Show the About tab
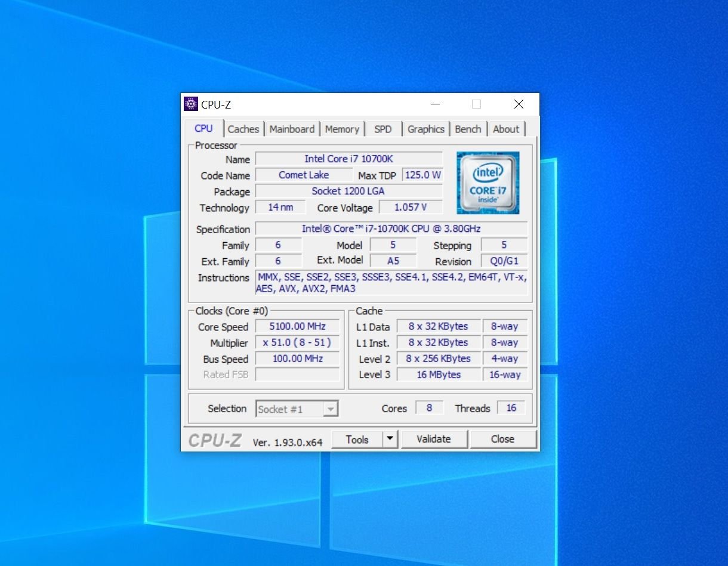 click(506, 129)
